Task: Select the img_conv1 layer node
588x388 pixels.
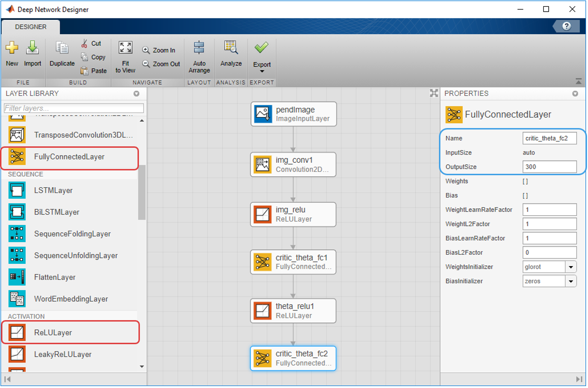Action: (x=293, y=165)
